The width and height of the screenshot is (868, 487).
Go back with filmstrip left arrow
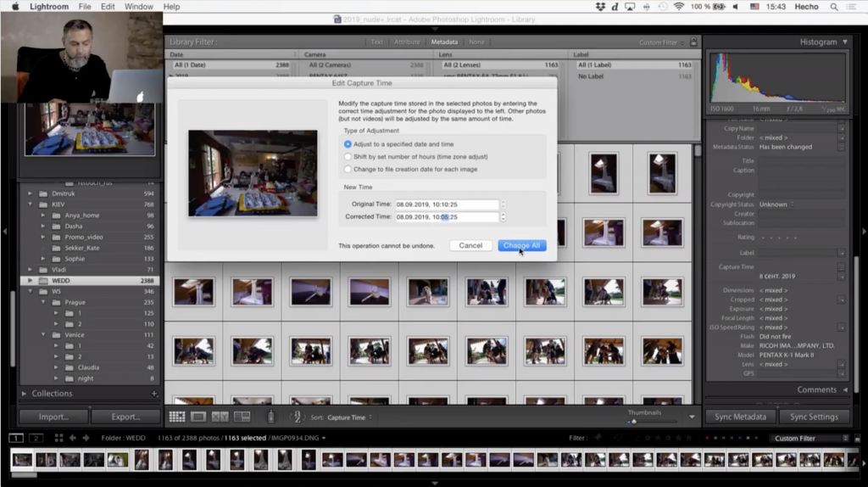coord(73,438)
